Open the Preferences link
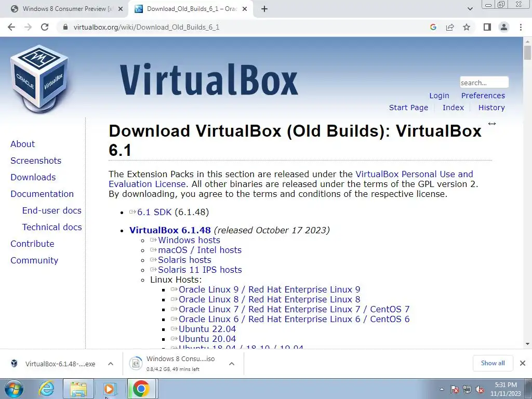This screenshot has height=399, width=532. pyautogui.click(x=483, y=96)
